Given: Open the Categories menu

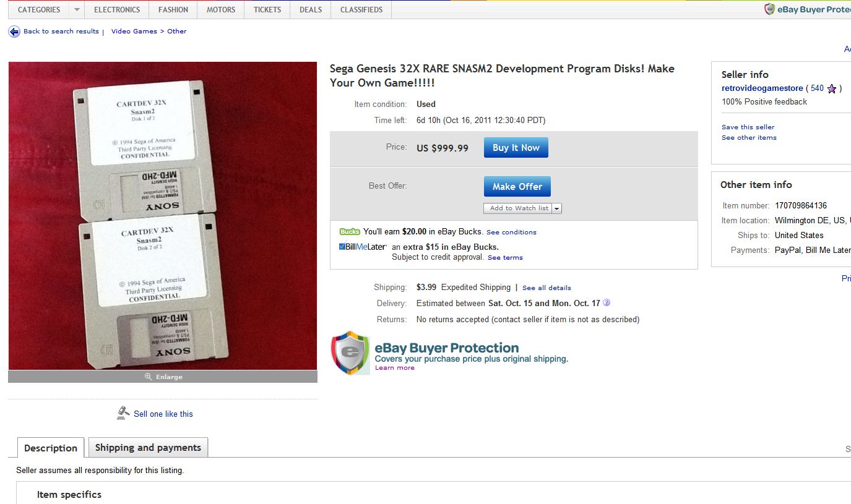Looking at the screenshot, I should click(x=39, y=10).
